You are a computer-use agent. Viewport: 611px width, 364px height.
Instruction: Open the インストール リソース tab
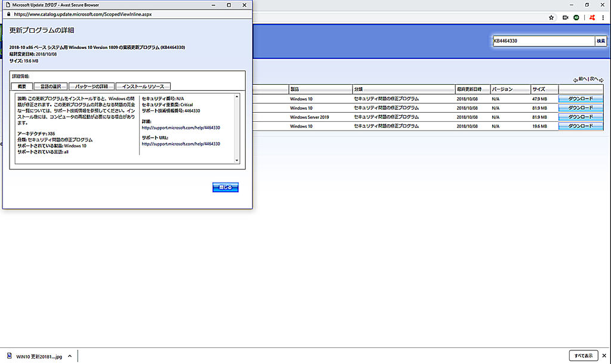coord(143,87)
